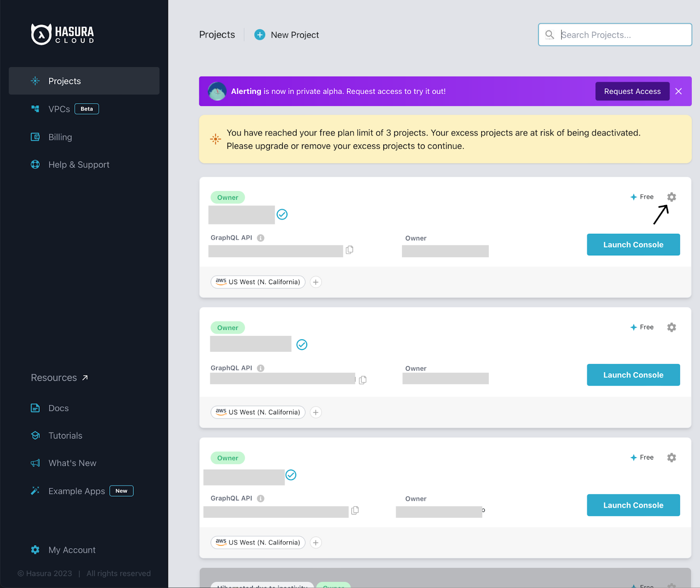Copy third project's GraphQL API URL
The image size is (700, 588).
click(x=355, y=510)
